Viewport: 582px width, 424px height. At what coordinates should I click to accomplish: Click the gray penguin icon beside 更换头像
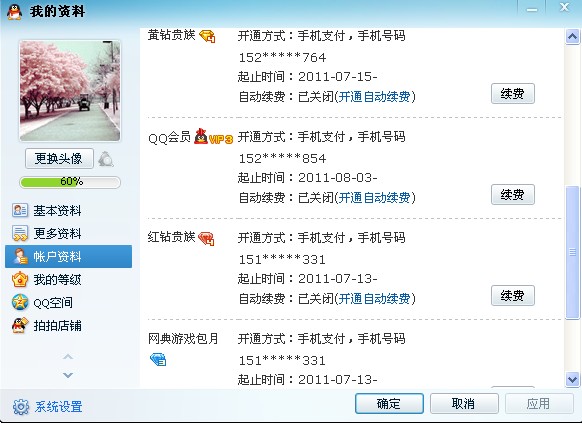point(106,159)
